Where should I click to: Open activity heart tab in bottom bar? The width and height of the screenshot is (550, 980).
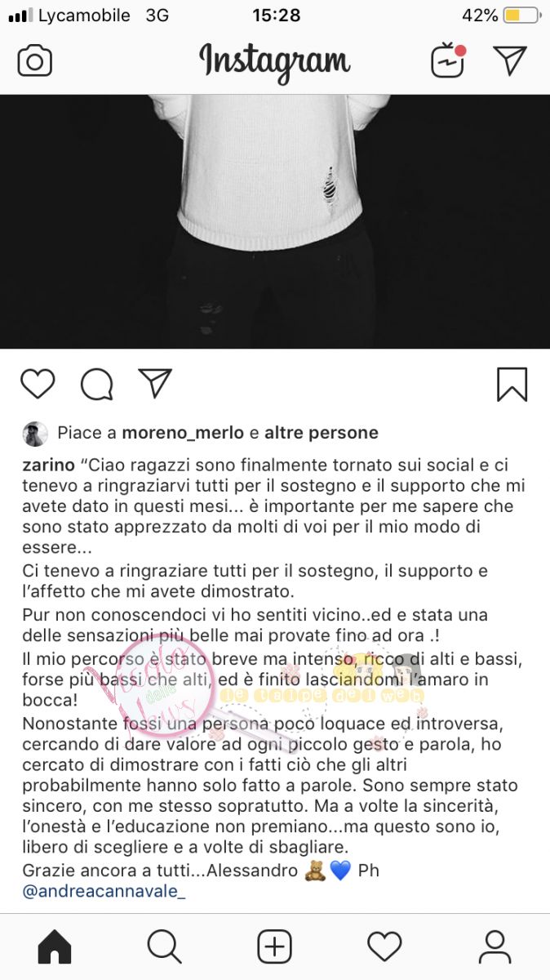[384, 947]
